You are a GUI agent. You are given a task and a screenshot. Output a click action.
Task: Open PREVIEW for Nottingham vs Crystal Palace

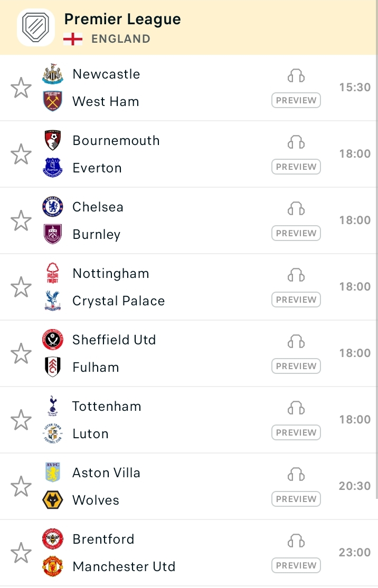tap(296, 300)
